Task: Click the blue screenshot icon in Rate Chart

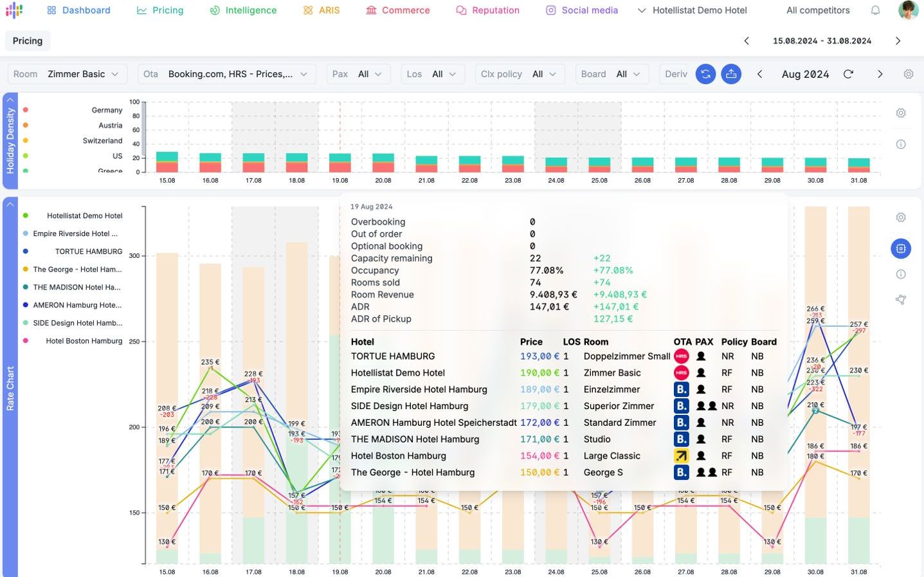Action: pos(901,248)
